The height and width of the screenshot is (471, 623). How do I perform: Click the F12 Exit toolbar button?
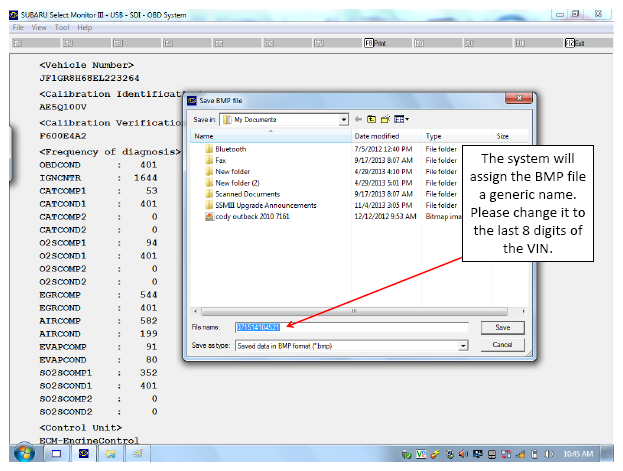[575, 43]
